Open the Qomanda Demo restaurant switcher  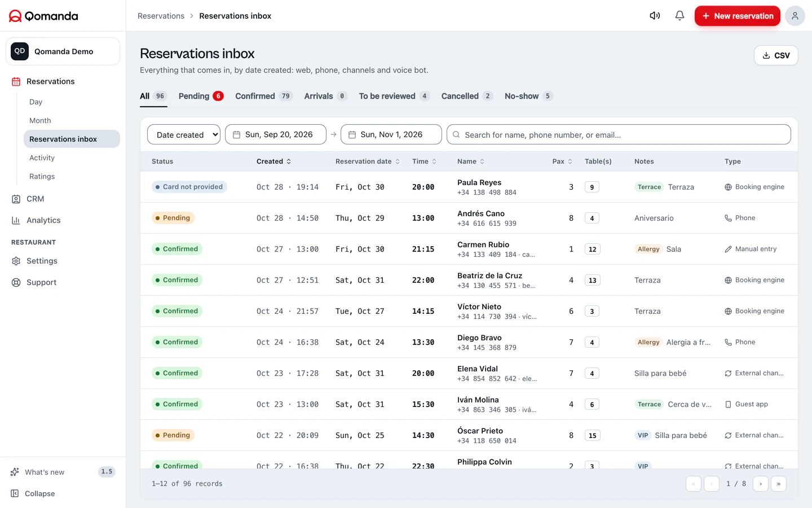63,51
